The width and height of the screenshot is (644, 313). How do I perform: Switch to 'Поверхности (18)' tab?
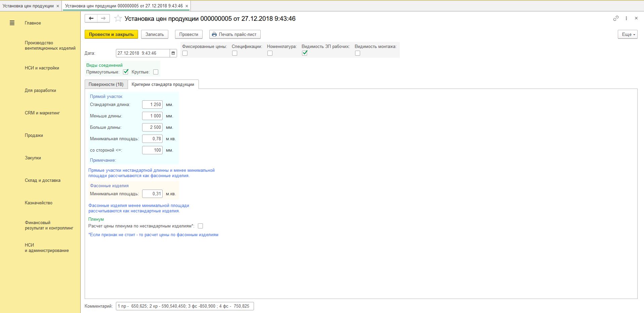(106, 85)
